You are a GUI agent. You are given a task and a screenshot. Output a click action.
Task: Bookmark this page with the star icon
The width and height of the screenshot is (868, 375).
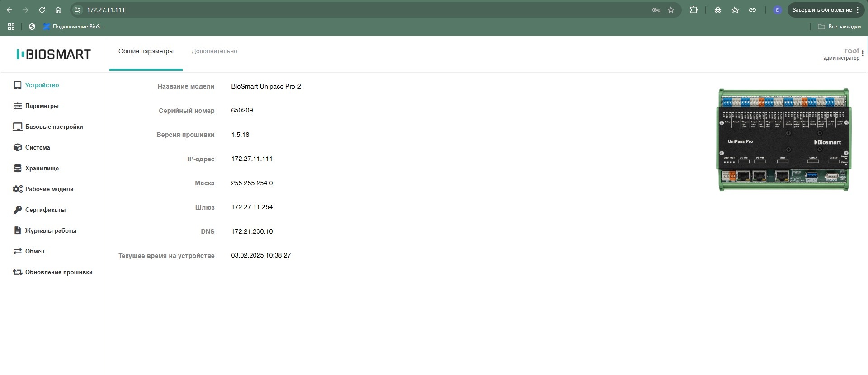pos(671,10)
